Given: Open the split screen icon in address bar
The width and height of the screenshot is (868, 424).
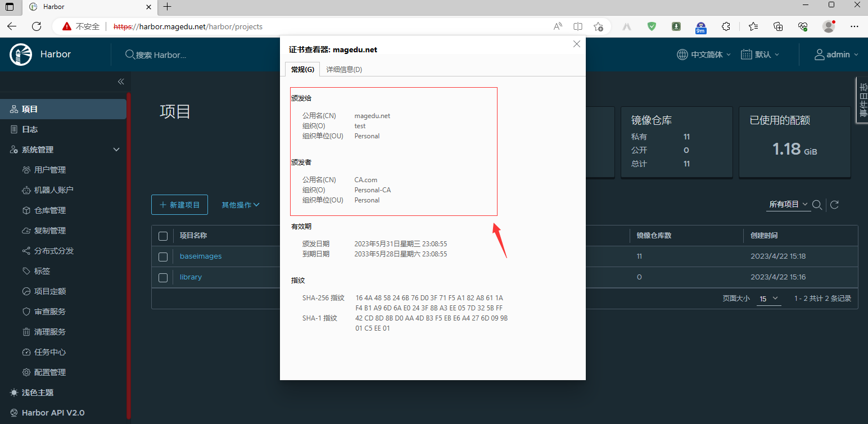Looking at the screenshot, I should pyautogui.click(x=578, y=26).
